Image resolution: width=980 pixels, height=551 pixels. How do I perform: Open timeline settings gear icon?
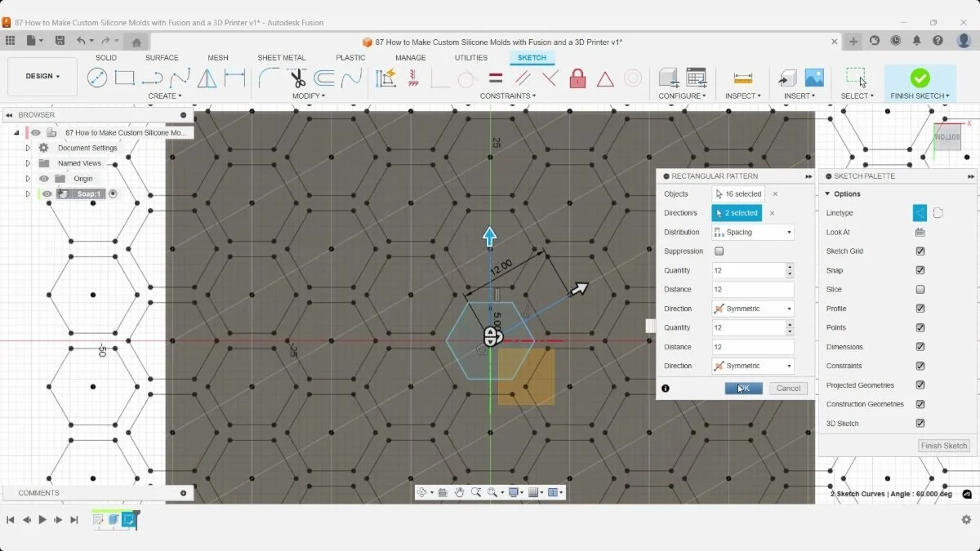coord(966,519)
